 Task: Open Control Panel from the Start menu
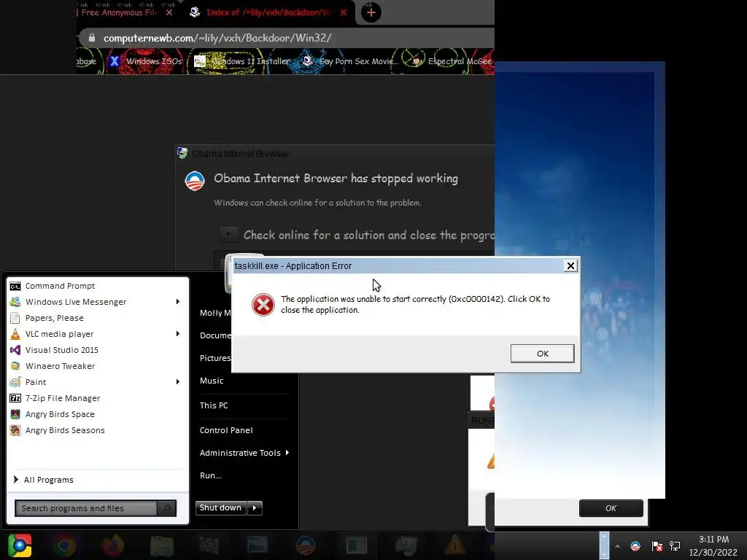coord(226,430)
